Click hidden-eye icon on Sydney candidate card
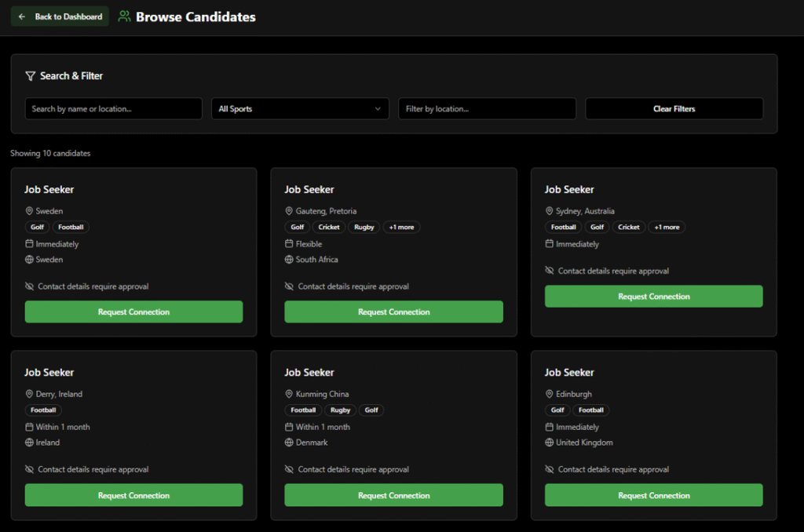The image size is (804, 532). tap(550, 271)
